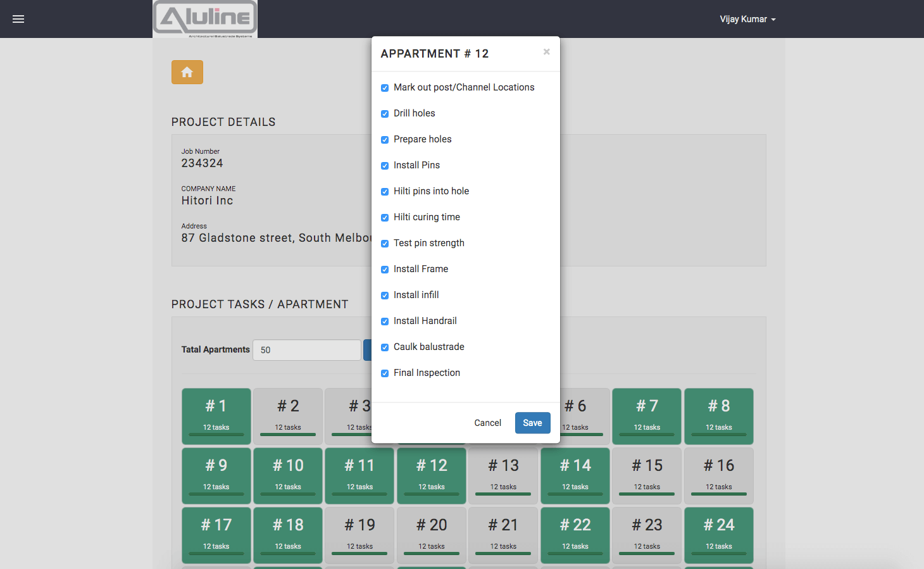This screenshot has width=924, height=569.
Task: Open apartment # 14 tile
Action: click(x=575, y=475)
